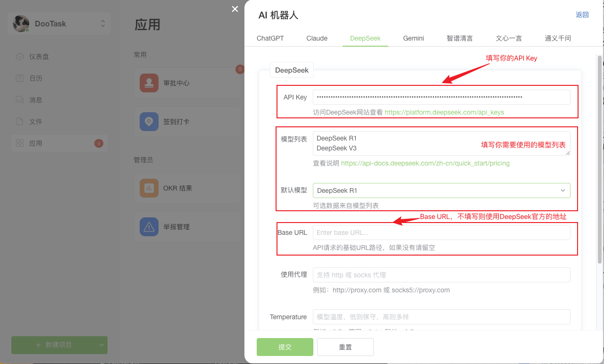The image size is (604, 364).
Task: Open the 文件 files icon
Action: click(x=19, y=122)
